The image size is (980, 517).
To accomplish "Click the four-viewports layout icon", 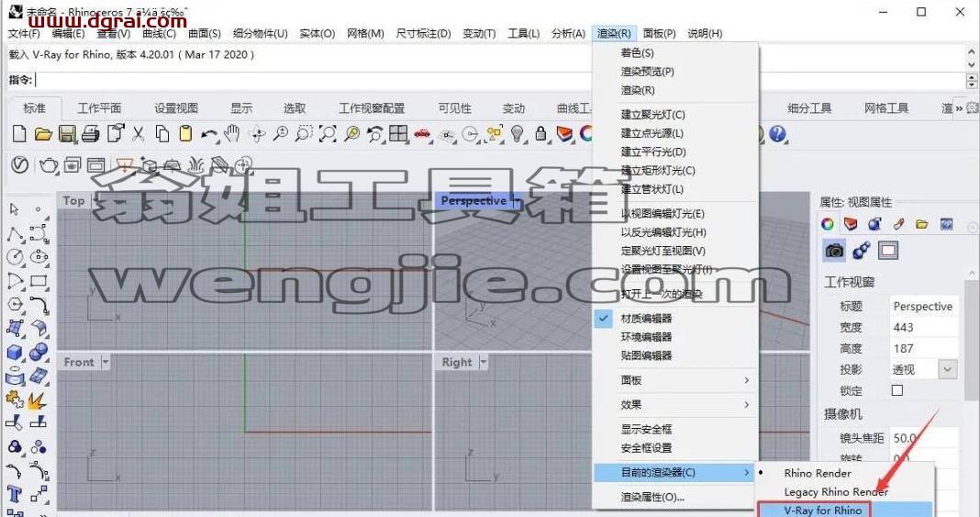I will click(x=398, y=134).
